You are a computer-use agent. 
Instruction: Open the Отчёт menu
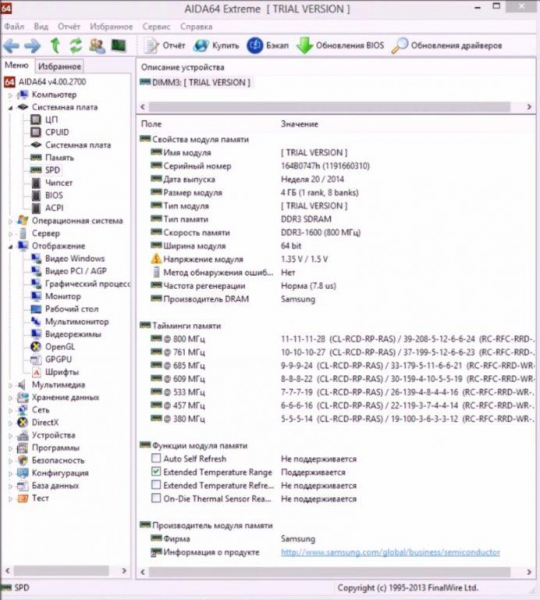click(x=69, y=26)
